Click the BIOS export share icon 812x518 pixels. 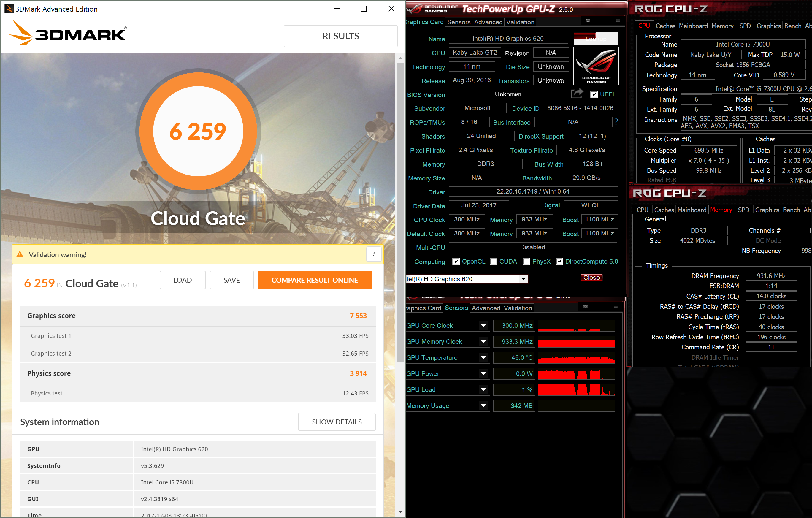pyautogui.click(x=577, y=94)
